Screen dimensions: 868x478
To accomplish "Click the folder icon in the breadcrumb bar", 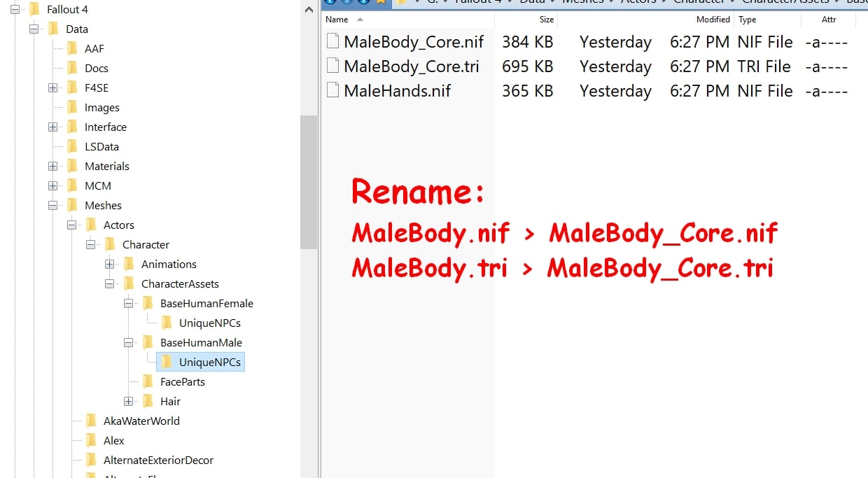I will (x=400, y=2).
